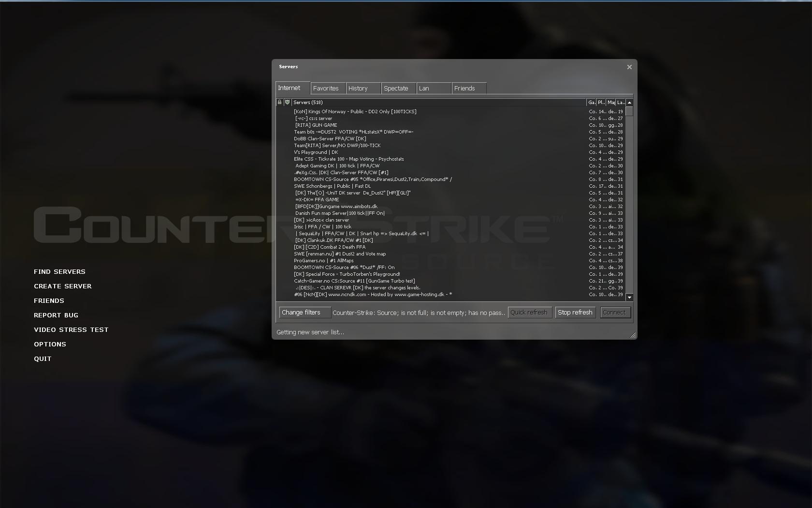Open the Lan tab
812x508 pixels.
click(434, 89)
